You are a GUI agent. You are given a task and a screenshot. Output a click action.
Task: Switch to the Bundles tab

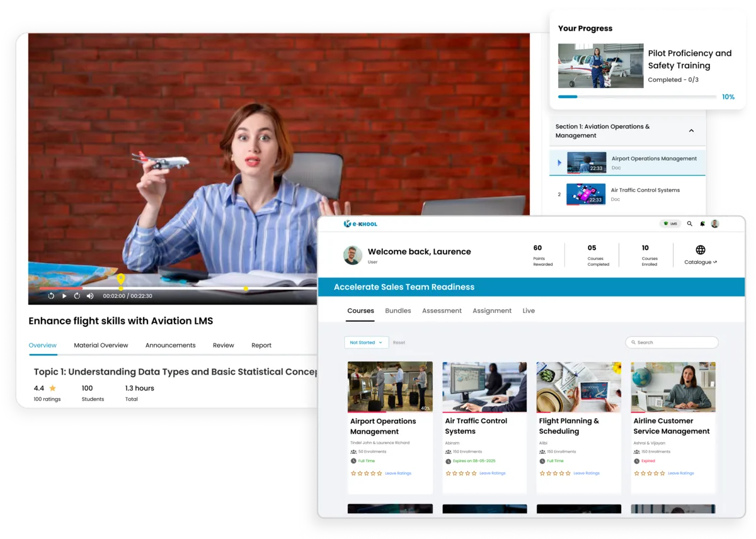tap(398, 310)
